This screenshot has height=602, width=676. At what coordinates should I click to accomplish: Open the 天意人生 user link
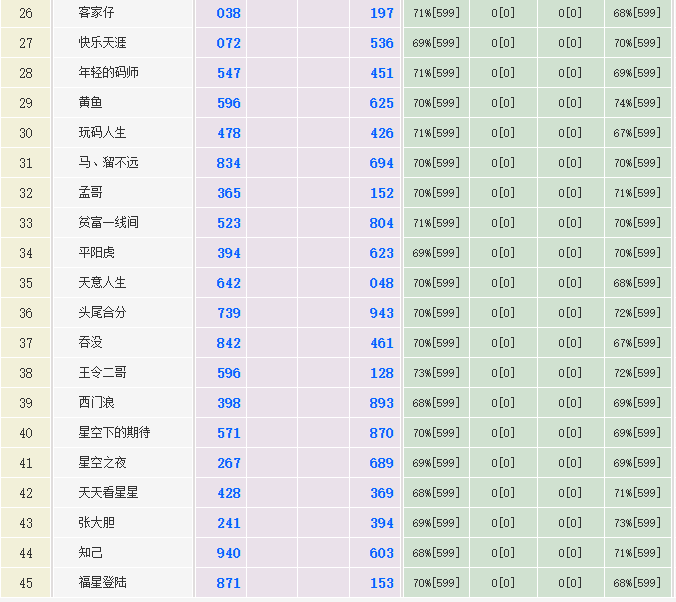102,283
